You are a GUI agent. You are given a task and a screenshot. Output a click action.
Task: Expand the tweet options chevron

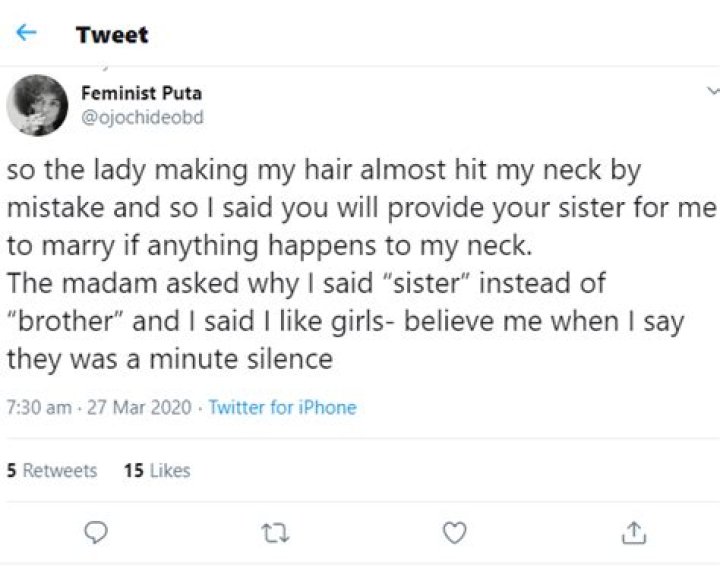pyautogui.click(x=711, y=90)
